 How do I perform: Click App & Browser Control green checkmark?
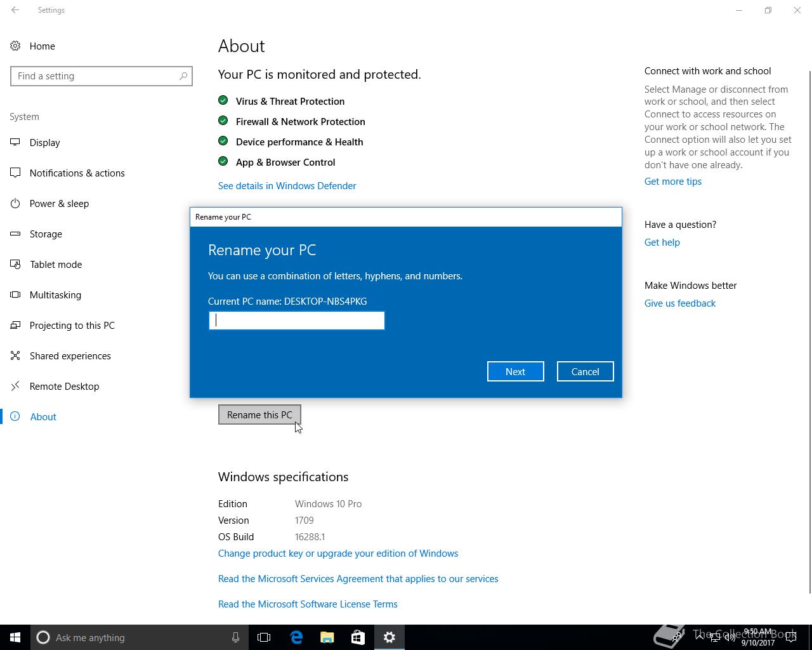[x=223, y=161]
